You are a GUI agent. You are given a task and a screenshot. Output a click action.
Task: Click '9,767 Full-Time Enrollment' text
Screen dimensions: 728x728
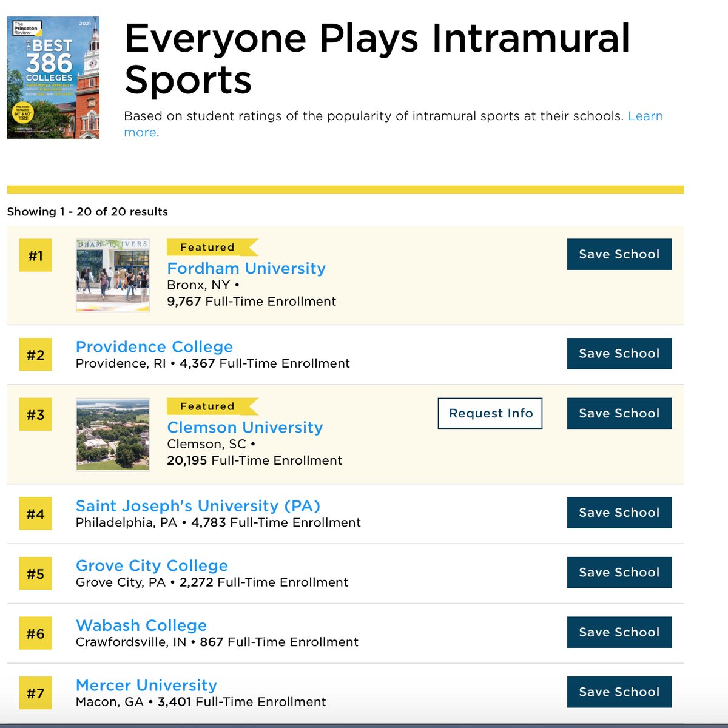pos(251,302)
